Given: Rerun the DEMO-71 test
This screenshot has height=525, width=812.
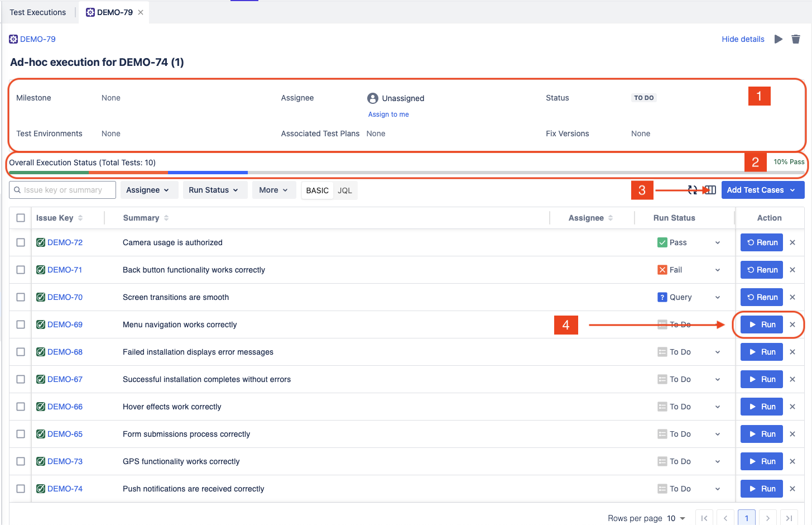Looking at the screenshot, I should click(x=762, y=270).
